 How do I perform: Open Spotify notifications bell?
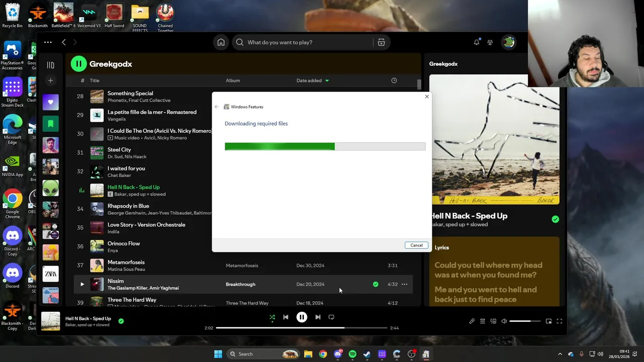(476, 42)
